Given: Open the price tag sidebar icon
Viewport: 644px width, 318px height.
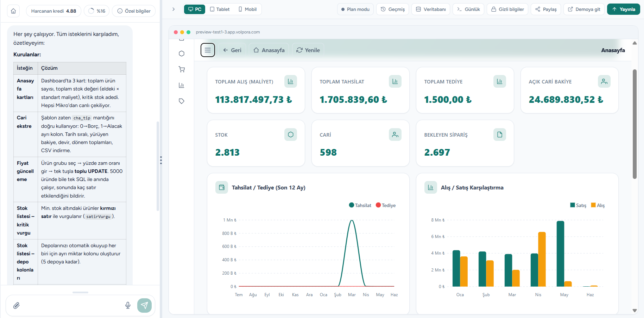Looking at the screenshot, I should tap(182, 101).
